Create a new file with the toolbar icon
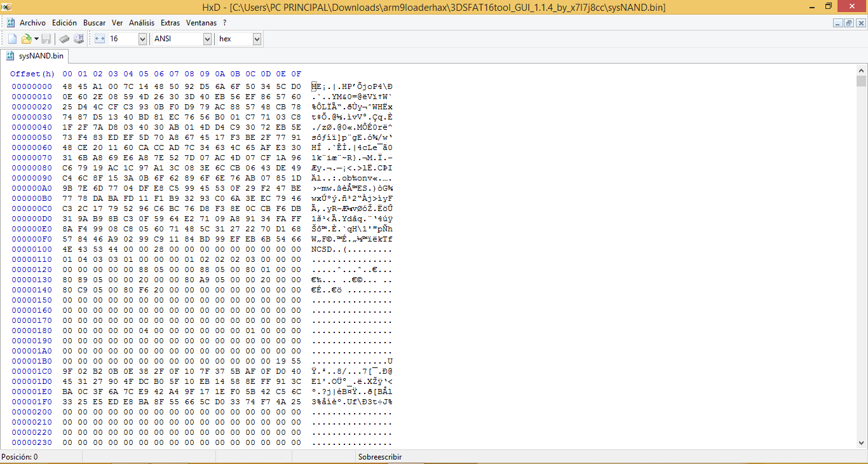The image size is (868, 464). coord(12,39)
